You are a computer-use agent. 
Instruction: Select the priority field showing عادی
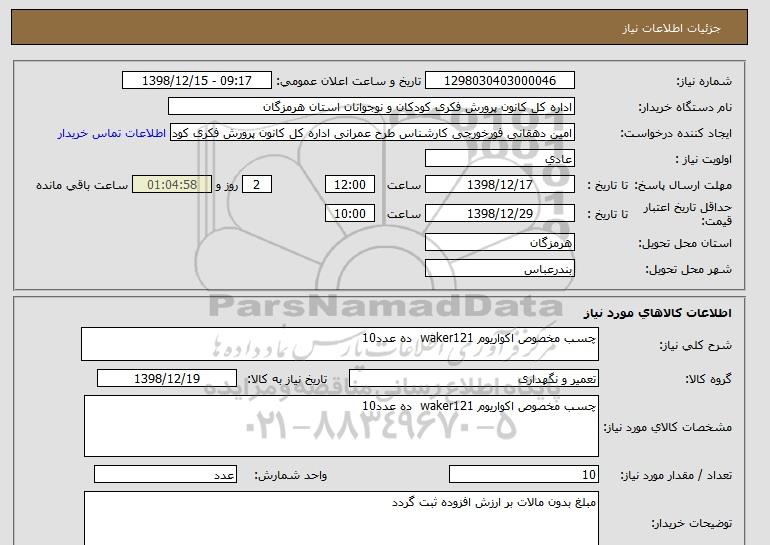(499, 159)
